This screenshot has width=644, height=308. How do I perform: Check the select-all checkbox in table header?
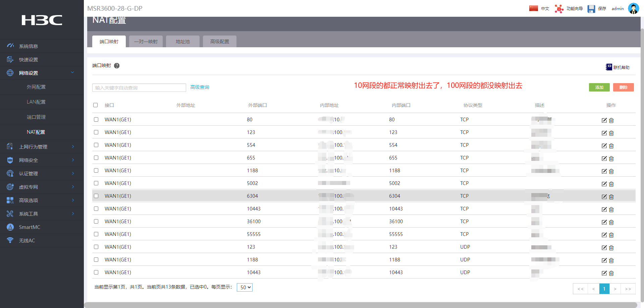pyautogui.click(x=96, y=105)
